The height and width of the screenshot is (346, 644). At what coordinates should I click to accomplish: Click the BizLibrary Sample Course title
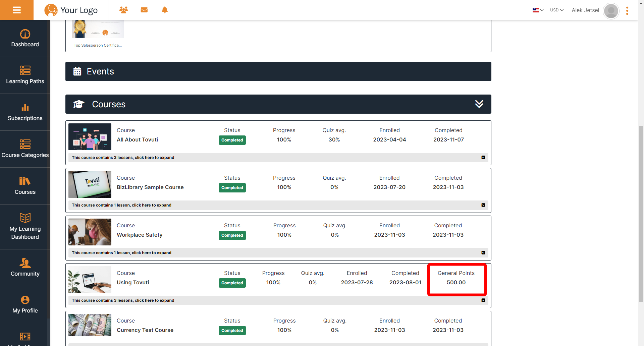pyautogui.click(x=150, y=187)
